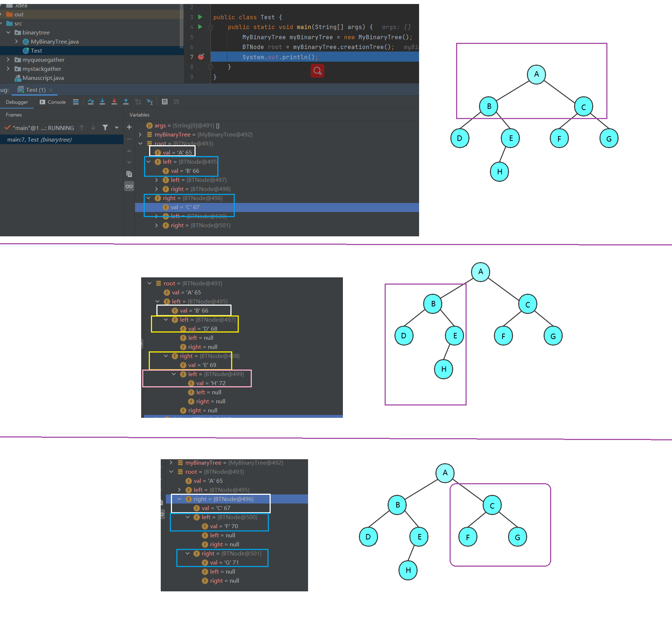This screenshot has width=672, height=644.
Task: Toggle the frames filter funnel icon
Action: [x=105, y=127]
